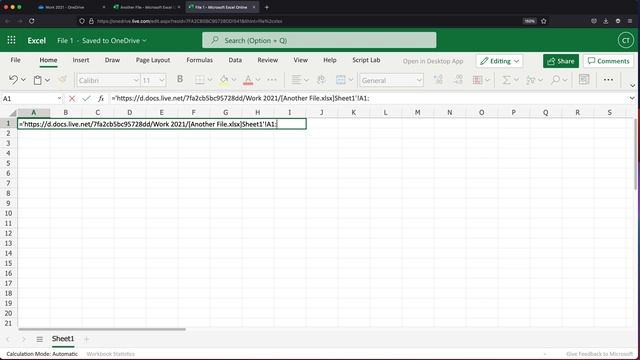Switch to the Insert tab

[x=81, y=60]
